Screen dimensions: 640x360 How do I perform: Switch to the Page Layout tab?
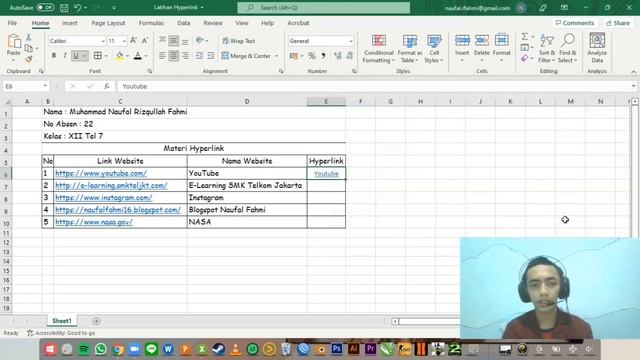(108, 23)
